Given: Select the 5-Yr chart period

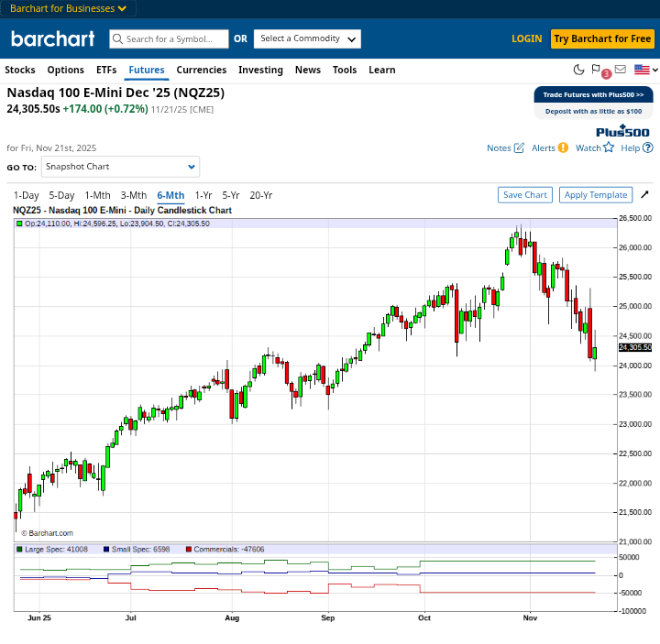Looking at the screenshot, I should (231, 195).
